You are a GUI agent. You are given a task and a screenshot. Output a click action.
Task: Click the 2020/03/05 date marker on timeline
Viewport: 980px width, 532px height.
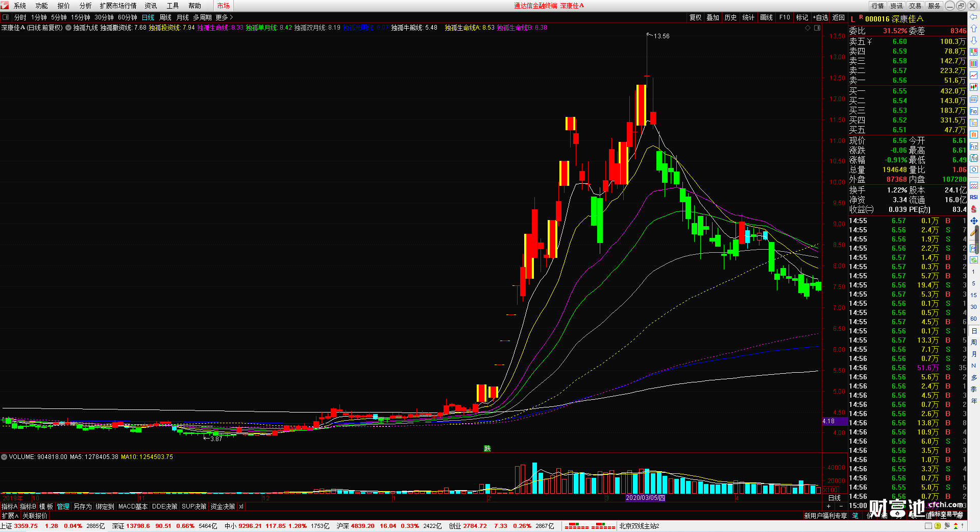coord(645,498)
